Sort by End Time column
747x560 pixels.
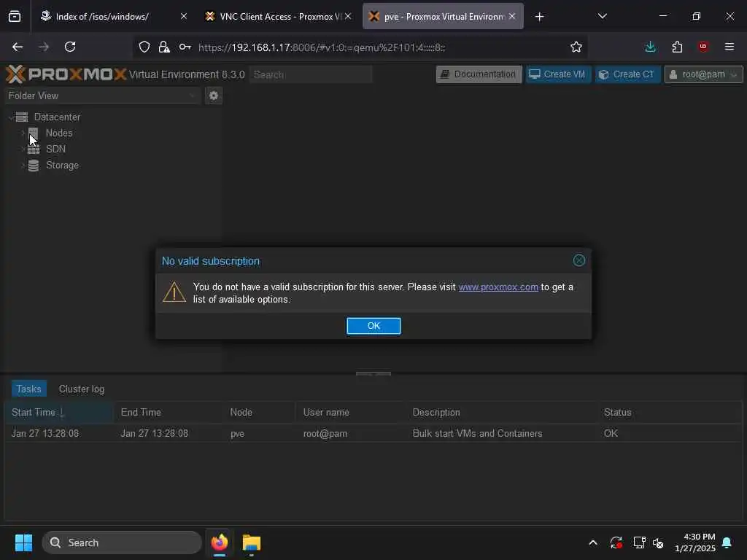(x=169, y=413)
